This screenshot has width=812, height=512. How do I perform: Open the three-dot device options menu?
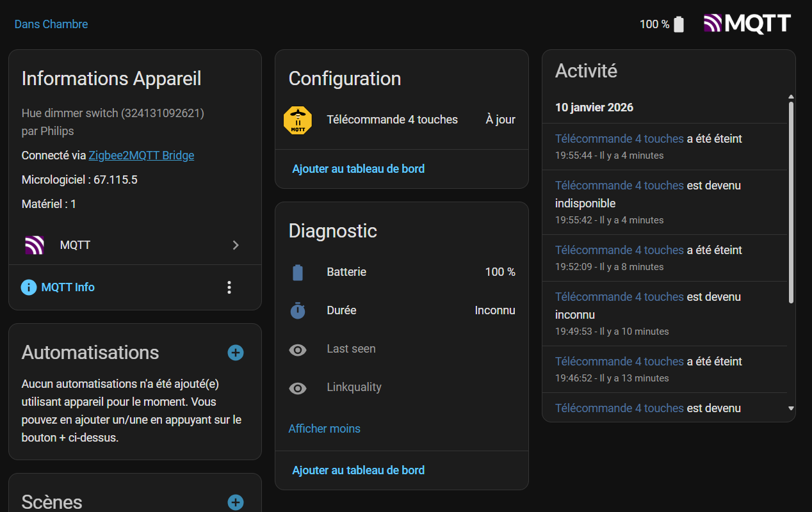[229, 287]
